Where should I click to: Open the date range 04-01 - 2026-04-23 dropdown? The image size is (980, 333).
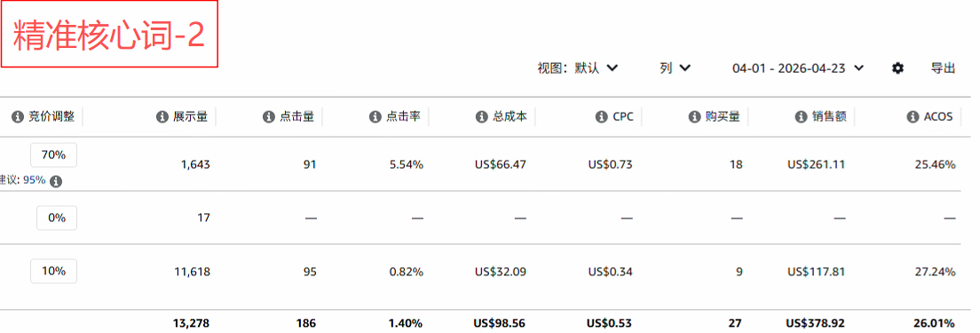pos(798,68)
